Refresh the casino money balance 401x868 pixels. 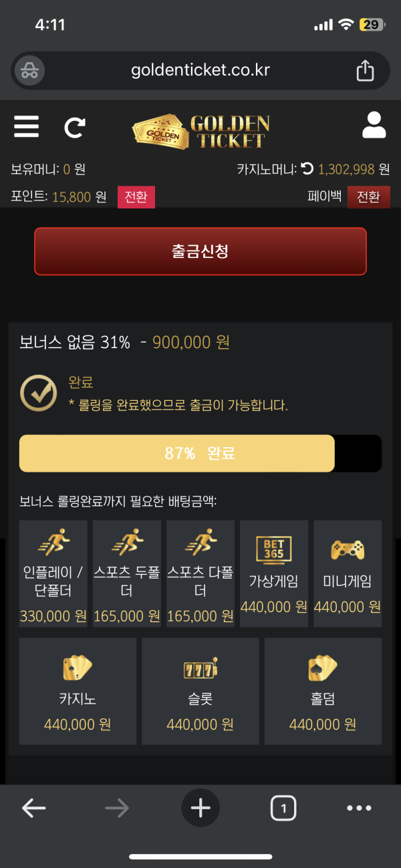(x=307, y=169)
